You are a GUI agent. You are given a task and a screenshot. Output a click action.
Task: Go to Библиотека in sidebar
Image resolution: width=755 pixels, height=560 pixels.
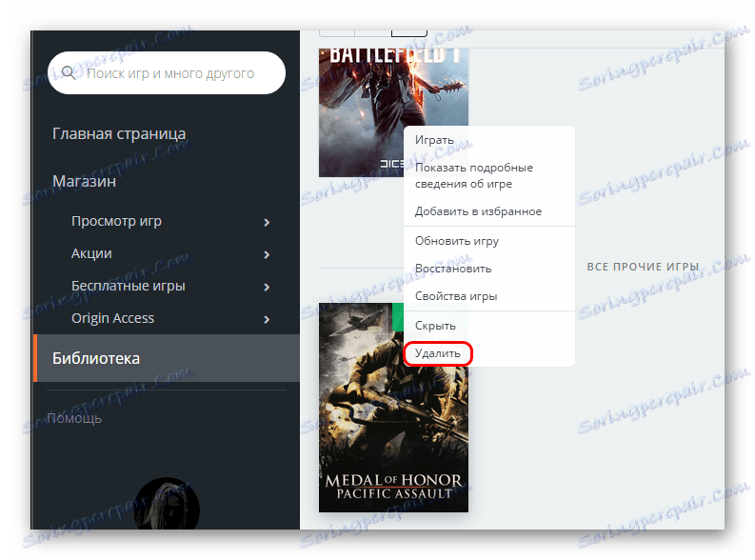(167, 358)
